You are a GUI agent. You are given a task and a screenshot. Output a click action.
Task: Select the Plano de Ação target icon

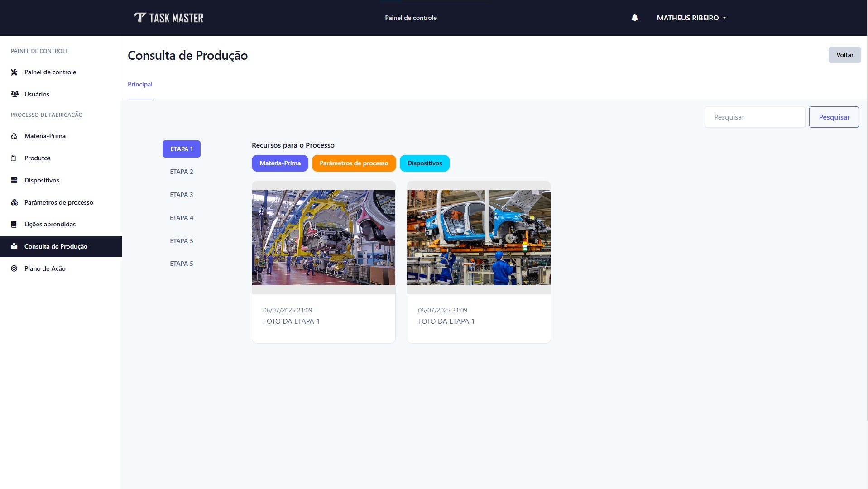(x=14, y=268)
